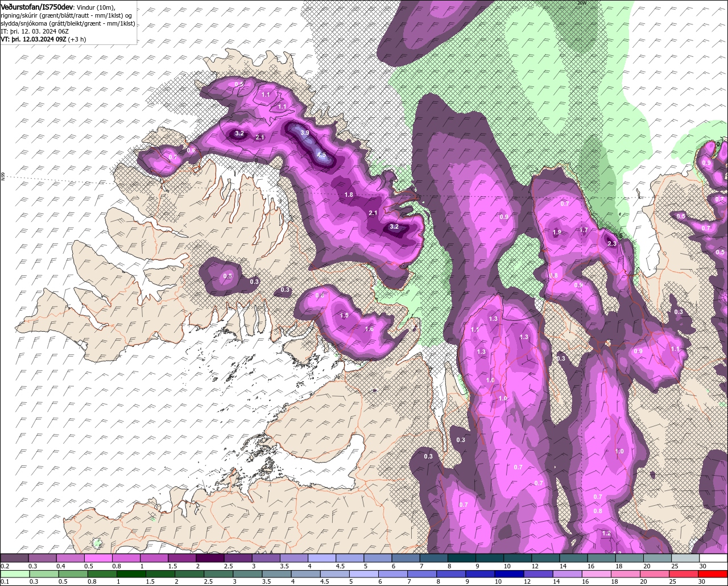728x586 pixels.
Task: Select lower legend swatch between 5 and 6
Action: pos(365,573)
